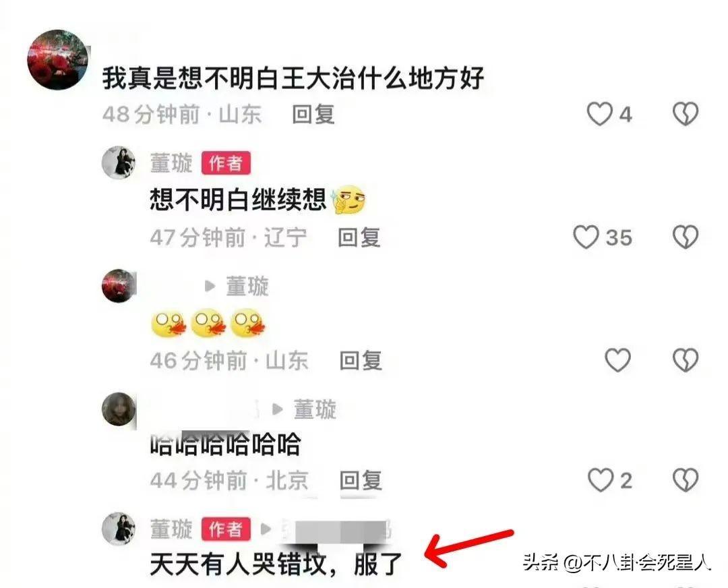
Task: Reply to the 48 minutes ago comment
Action: click(313, 114)
